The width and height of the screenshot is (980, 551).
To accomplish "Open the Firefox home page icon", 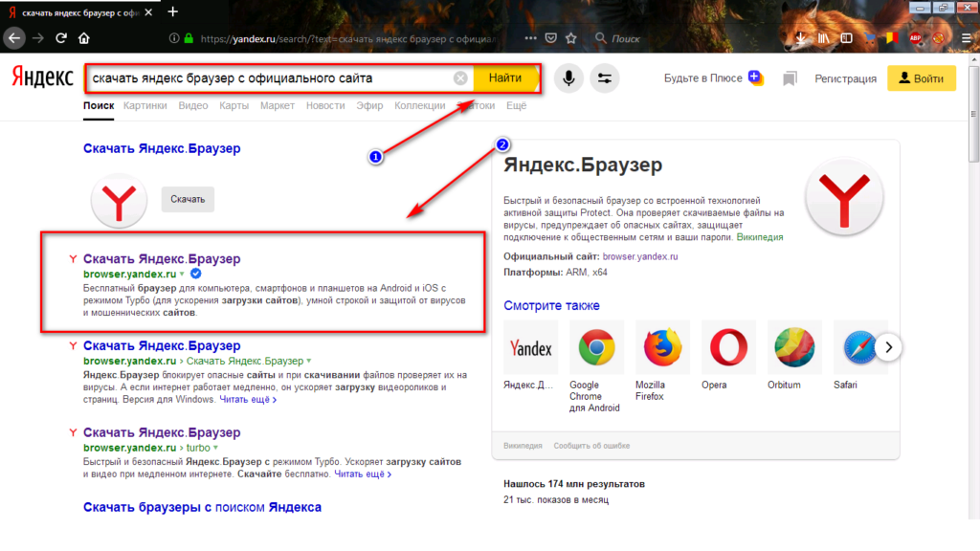I will click(84, 38).
